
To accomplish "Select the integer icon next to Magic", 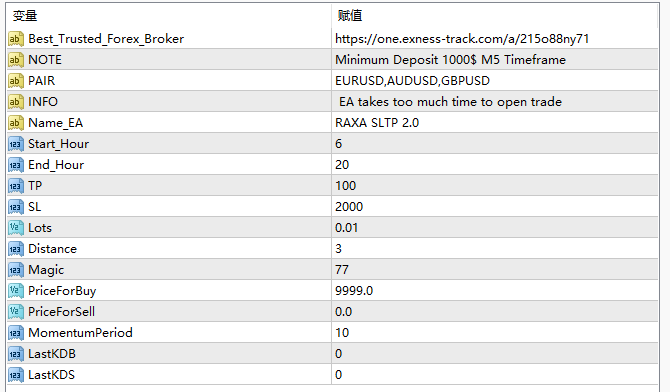I will coord(15,270).
